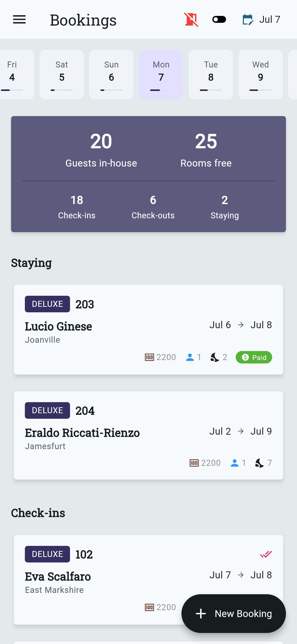This screenshot has height=644, width=297.
Task: Click double-check mark on room 102
Action: (266, 554)
